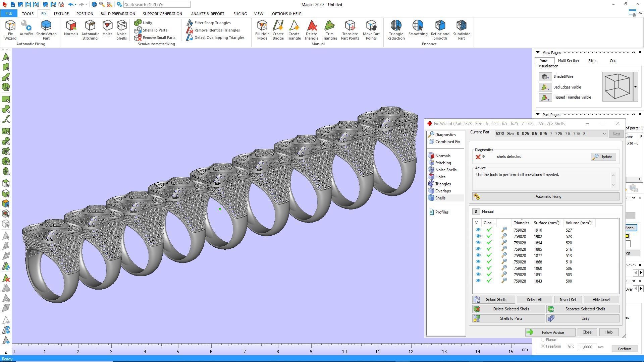The width and height of the screenshot is (644, 362).
Task: Select Automatic Stitching in ribbon
Action: point(90,30)
